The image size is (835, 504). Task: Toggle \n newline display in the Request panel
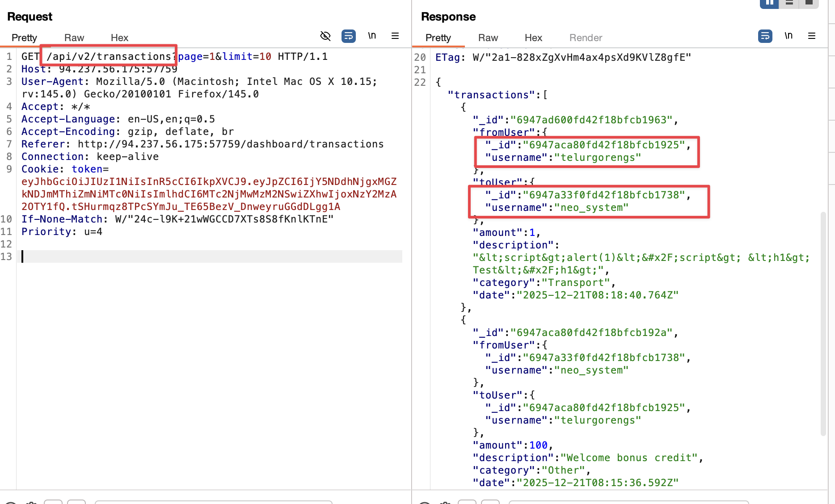pos(372,36)
